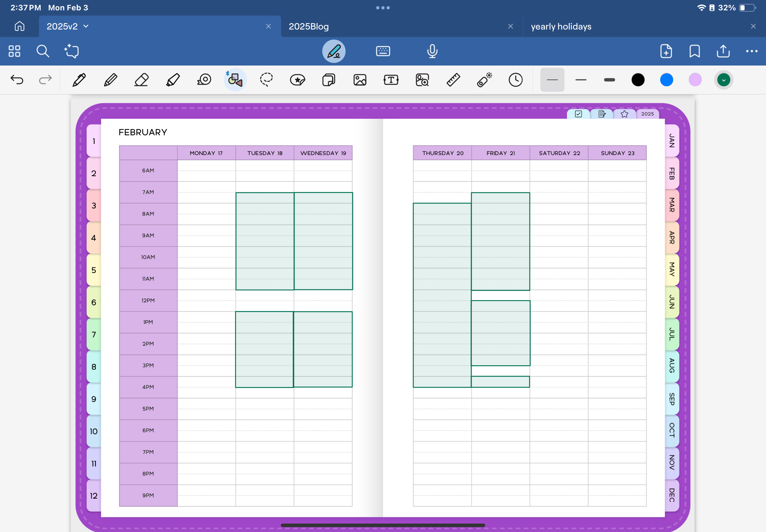
Task: Select the Highlighter tool
Action: click(173, 80)
